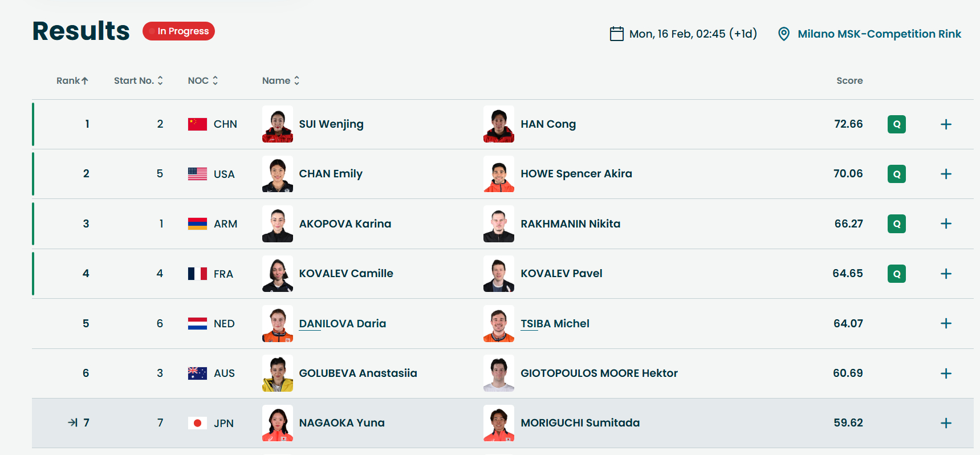Expand the NAGAOKA Yuna row plus icon
Viewport: 980px width, 455px height.
point(946,423)
